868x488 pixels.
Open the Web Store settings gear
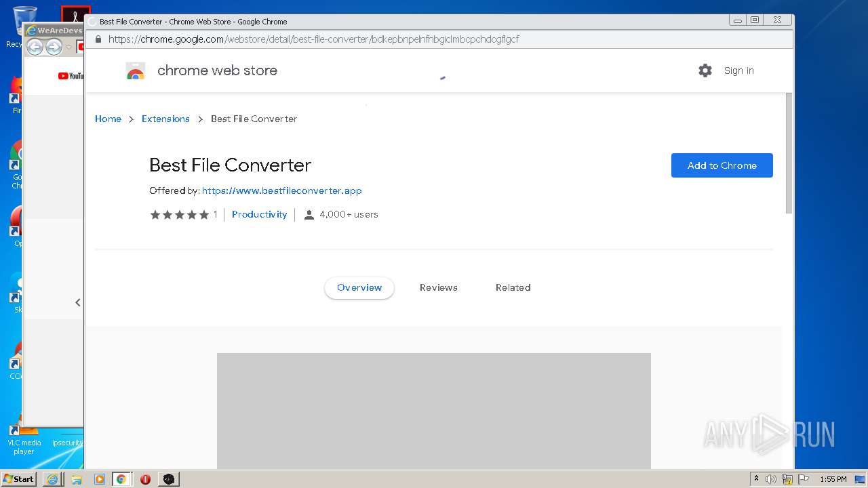pyautogui.click(x=705, y=70)
